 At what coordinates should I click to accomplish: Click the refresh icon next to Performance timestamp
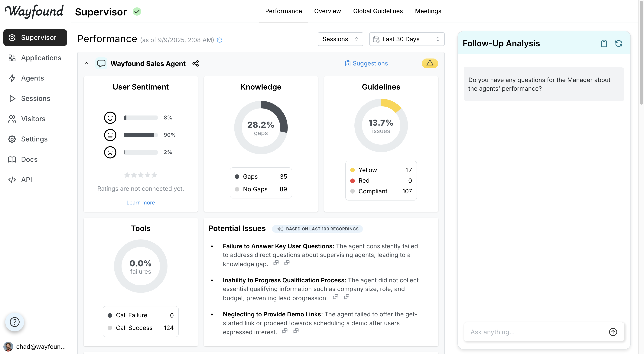point(220,40)
